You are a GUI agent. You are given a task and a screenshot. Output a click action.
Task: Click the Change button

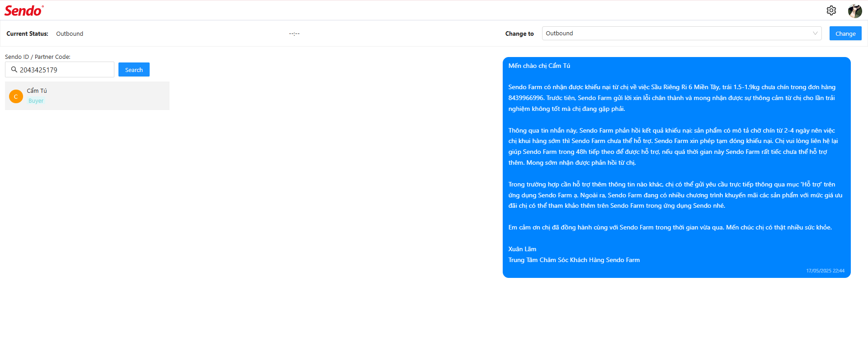[845, 33]
